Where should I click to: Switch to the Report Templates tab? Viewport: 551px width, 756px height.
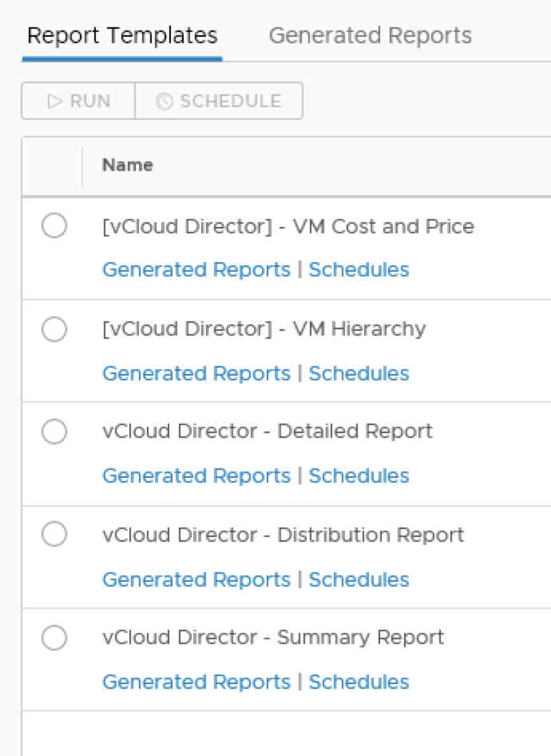[x=122, y=36]
